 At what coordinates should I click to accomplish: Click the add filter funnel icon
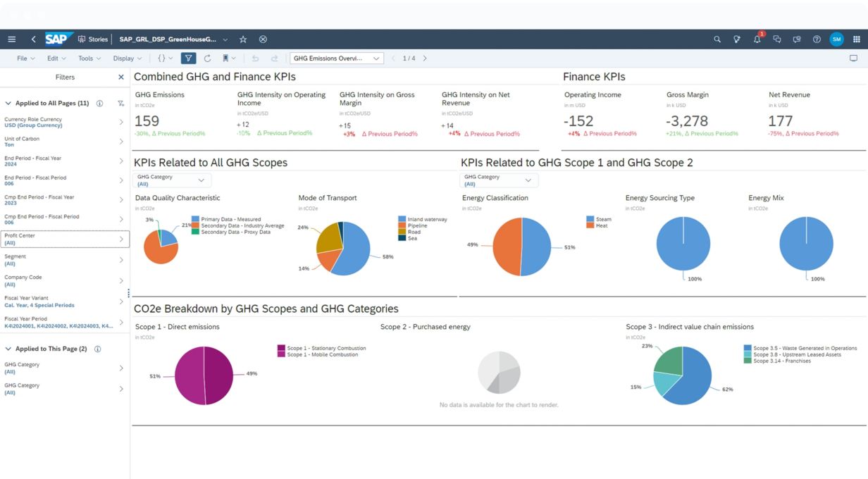coord(120,104)
